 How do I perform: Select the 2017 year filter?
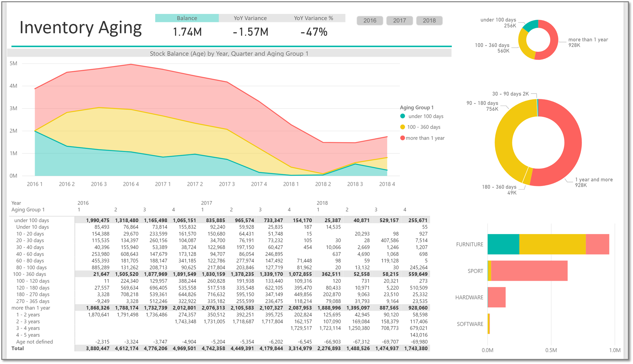click(399, 20)
